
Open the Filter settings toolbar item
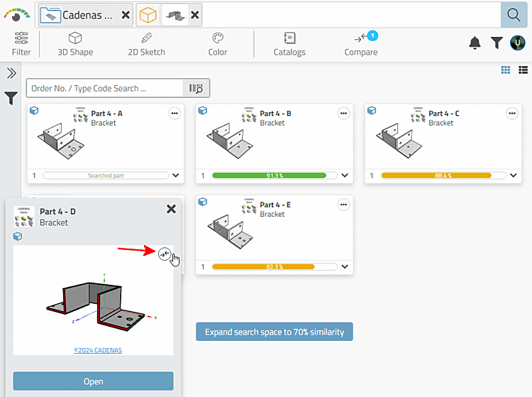(21, 44)
